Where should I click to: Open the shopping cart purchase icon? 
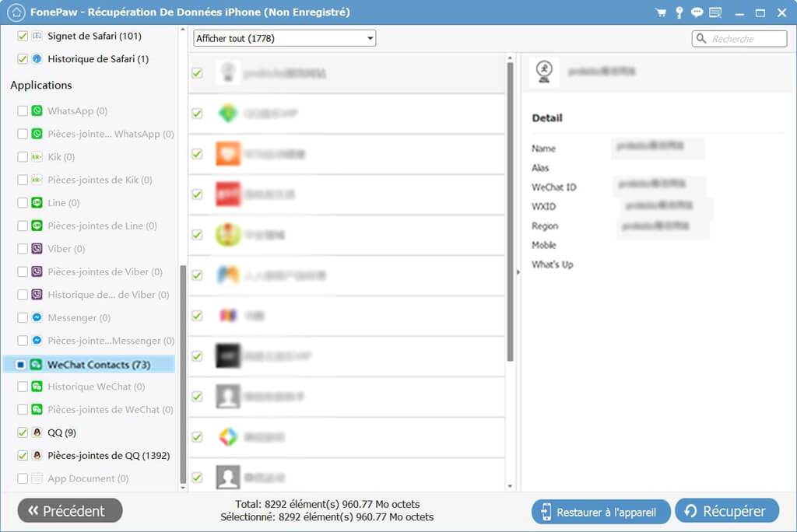[660, 12]
